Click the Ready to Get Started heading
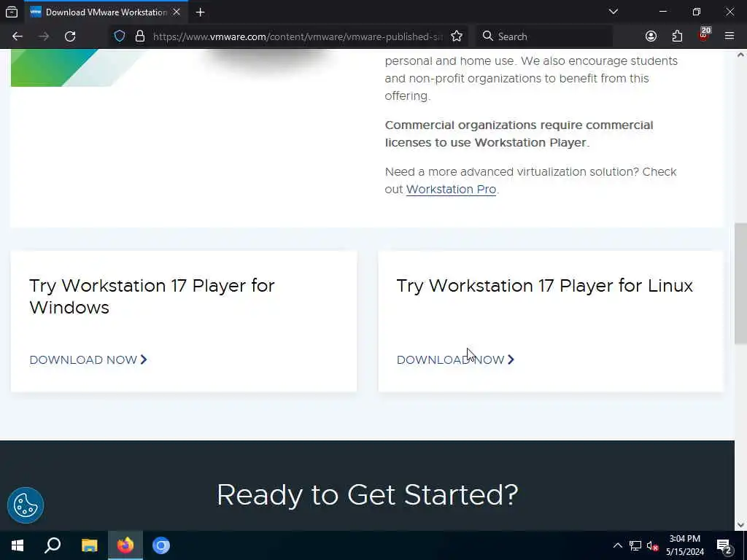The width and height of the screenshot is (747, 560). [368, 495]
